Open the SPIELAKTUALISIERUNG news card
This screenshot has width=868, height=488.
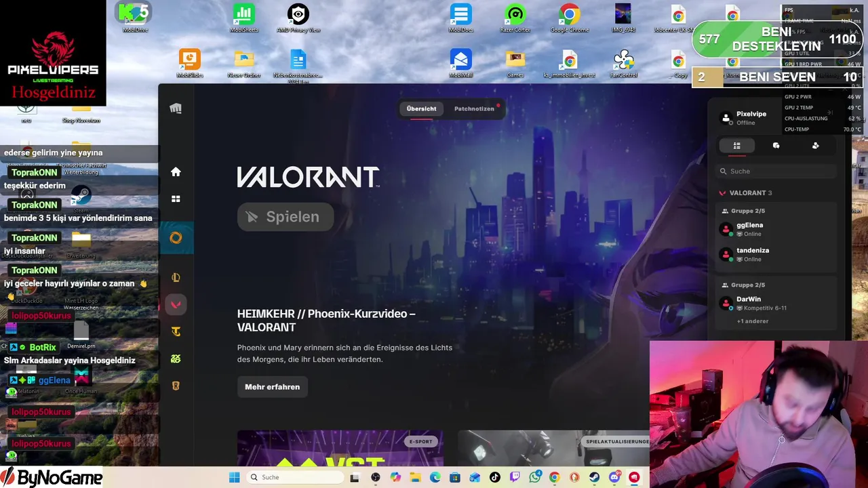[x=553, y=448]
